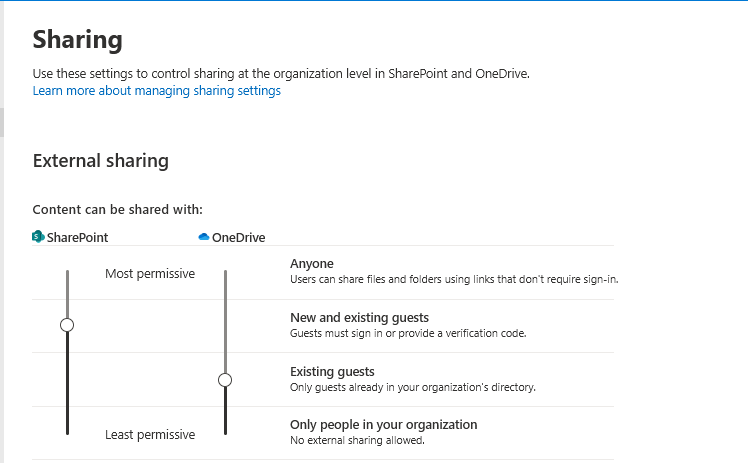
Task: Click the Most permissive label
Action: coord(150,274)
